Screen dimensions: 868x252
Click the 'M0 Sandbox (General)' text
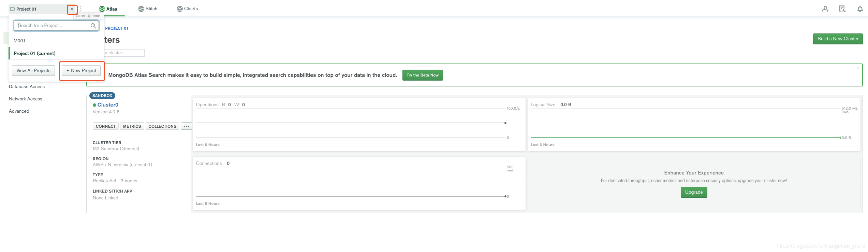116,149
